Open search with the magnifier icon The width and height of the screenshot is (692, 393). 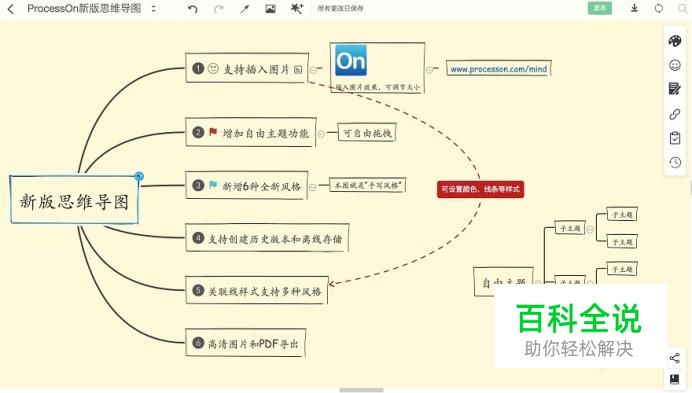click(x=683, y=8)
